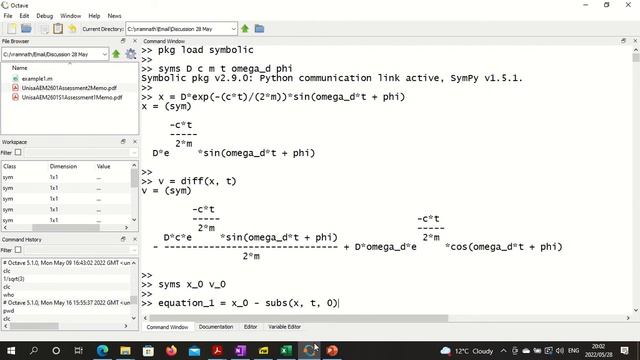This screenshot has width=640, height=360.
Task: Switch to the Documentation tab
Action: pyautogui.click(x=216, y=327)
